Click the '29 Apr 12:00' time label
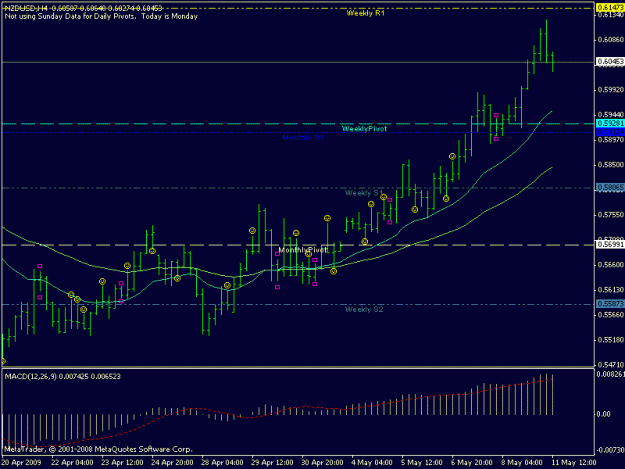Screen dimensions: 625x469 272,463
